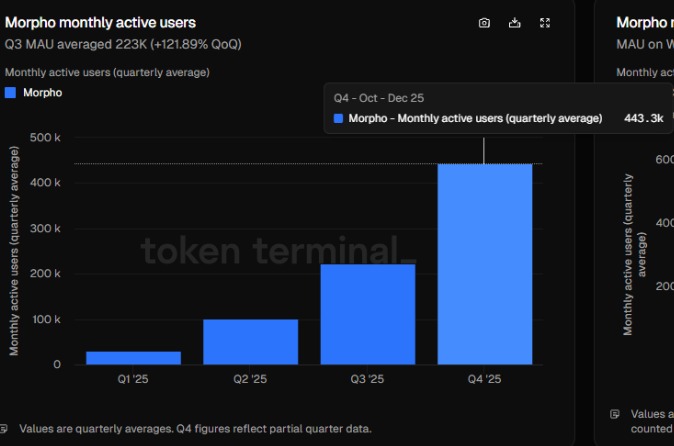Image resolution: width=674 pixels, height=446 pixels.
Task: Click the '500 k' y-axis label
Action: click(x=45, y=137)
